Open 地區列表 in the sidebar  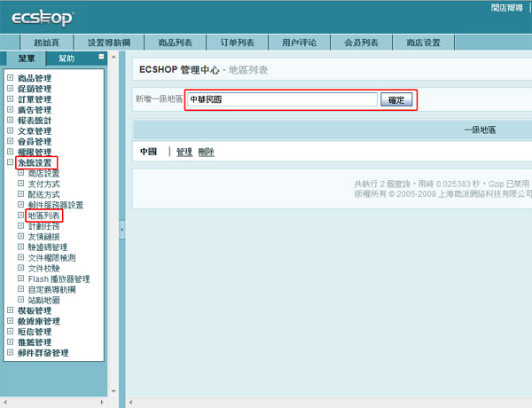(x=44, y=216)
